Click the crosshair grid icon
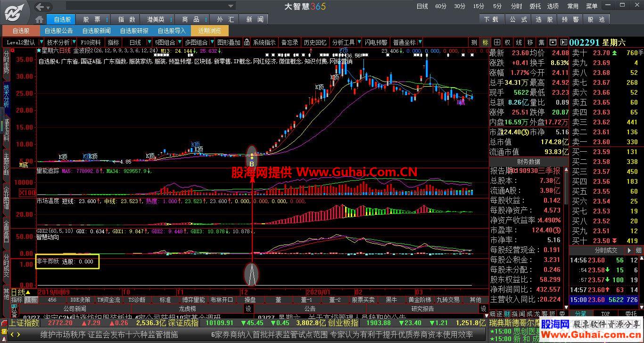 (497, 42)
